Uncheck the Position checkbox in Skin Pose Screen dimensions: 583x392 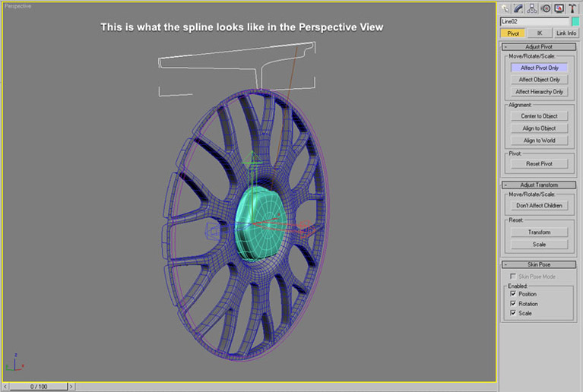513,294
